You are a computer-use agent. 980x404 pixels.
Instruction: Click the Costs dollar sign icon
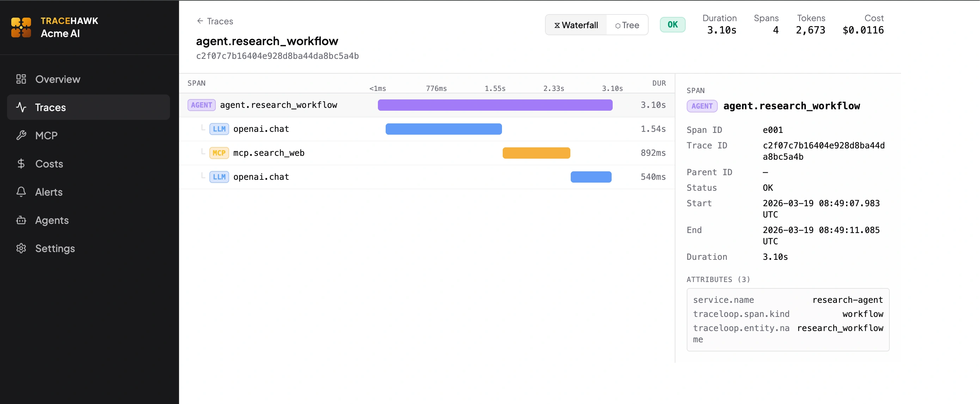(x=21, y=164)
